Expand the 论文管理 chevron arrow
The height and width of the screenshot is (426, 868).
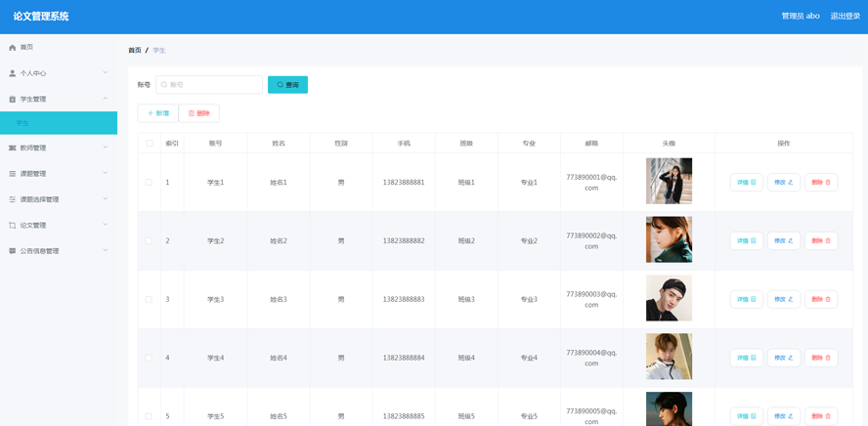pos(106,226)
